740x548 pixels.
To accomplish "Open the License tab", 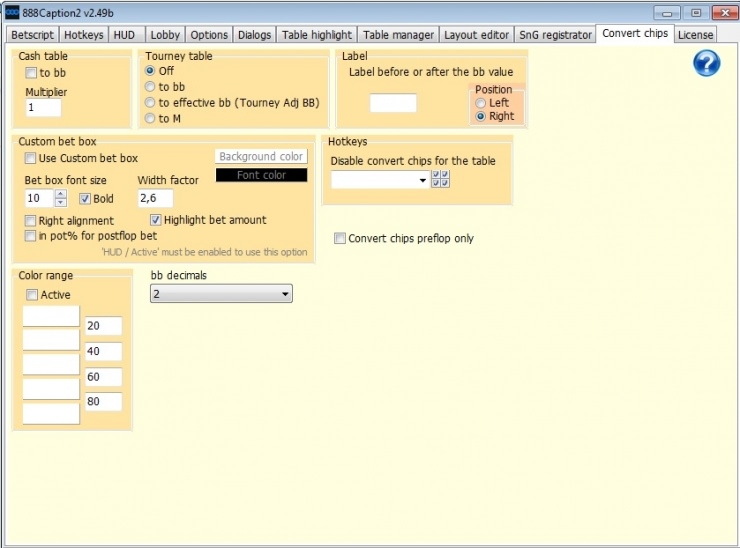I will [x=695, y=35].
